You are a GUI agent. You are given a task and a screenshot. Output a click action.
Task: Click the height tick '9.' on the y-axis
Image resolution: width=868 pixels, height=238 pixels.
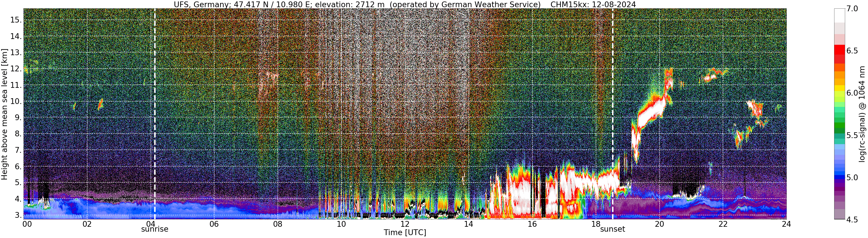point(18,118)
